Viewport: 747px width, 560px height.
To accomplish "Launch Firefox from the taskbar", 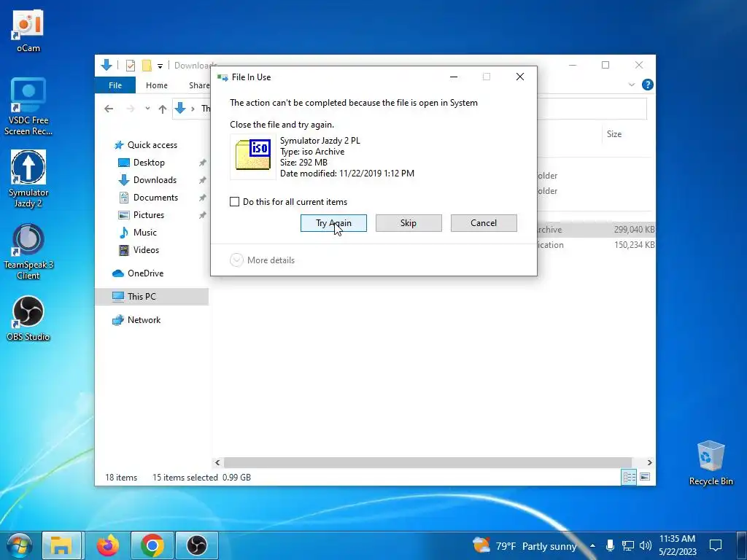I will 108,545.
